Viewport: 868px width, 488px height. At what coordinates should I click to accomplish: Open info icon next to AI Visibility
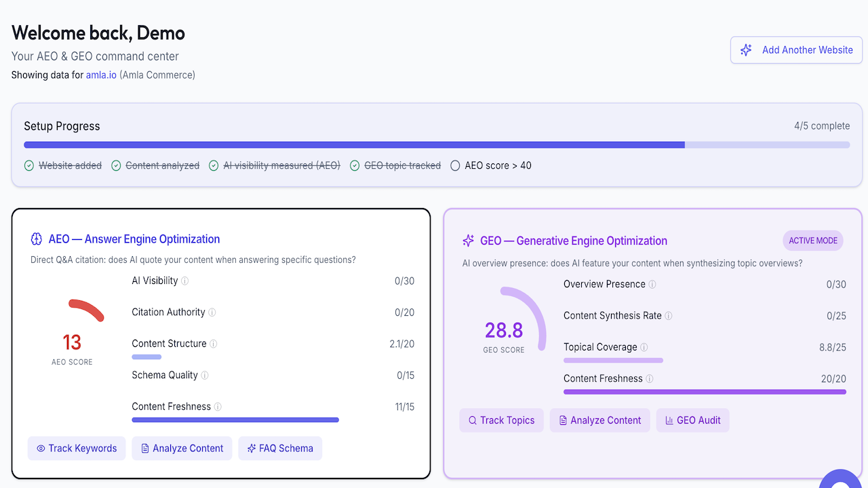(x=185, y=281)
